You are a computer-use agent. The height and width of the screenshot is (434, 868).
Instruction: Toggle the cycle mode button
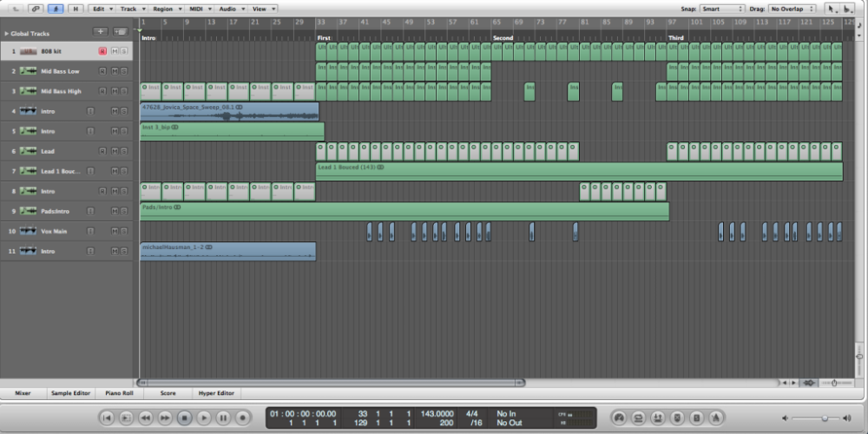[639, 418]
